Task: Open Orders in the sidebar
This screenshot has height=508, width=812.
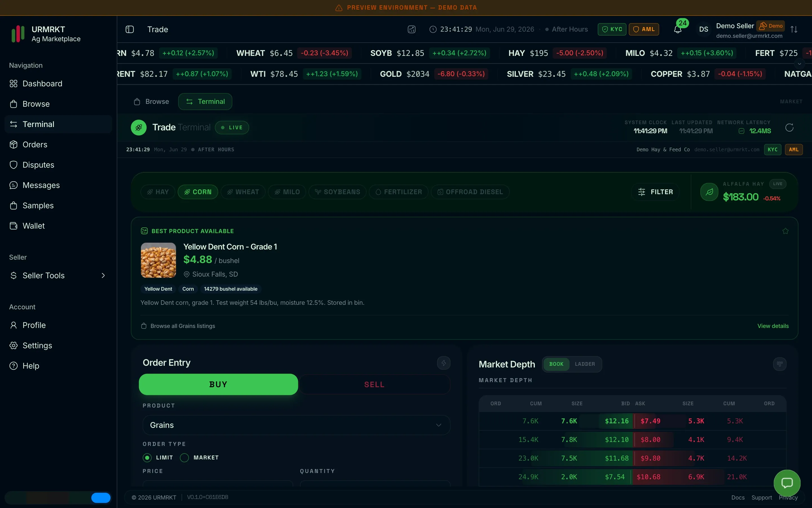Action: tap(58, 144)
